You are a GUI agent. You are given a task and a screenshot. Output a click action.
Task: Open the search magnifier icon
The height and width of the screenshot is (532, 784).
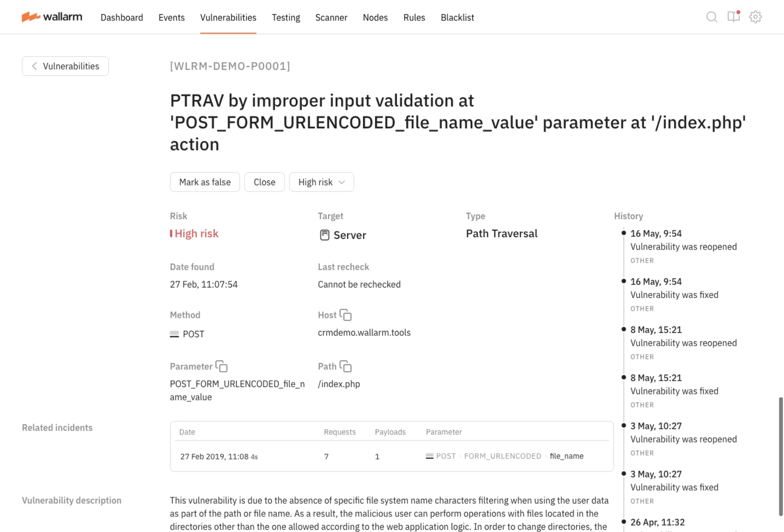click(x=711, y=17)
